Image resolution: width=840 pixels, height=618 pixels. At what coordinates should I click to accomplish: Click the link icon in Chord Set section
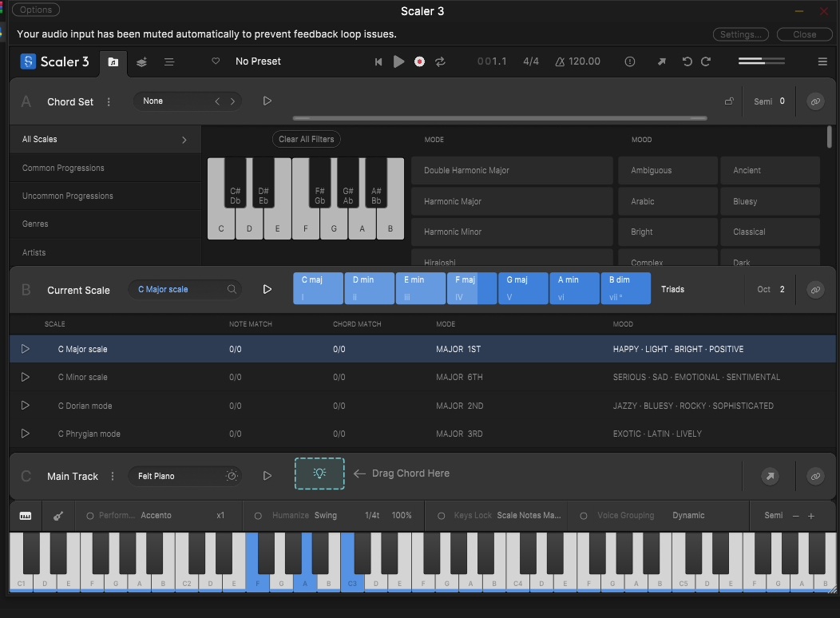(814, 101)
